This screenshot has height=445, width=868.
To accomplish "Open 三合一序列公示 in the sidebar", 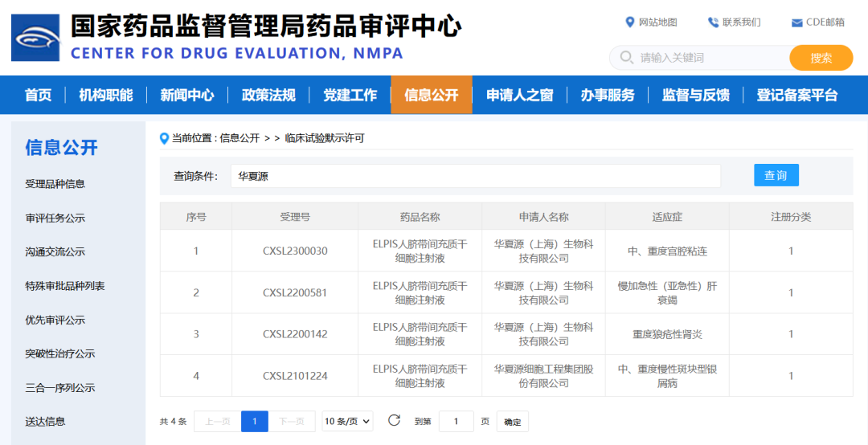I will click(59, 387).
